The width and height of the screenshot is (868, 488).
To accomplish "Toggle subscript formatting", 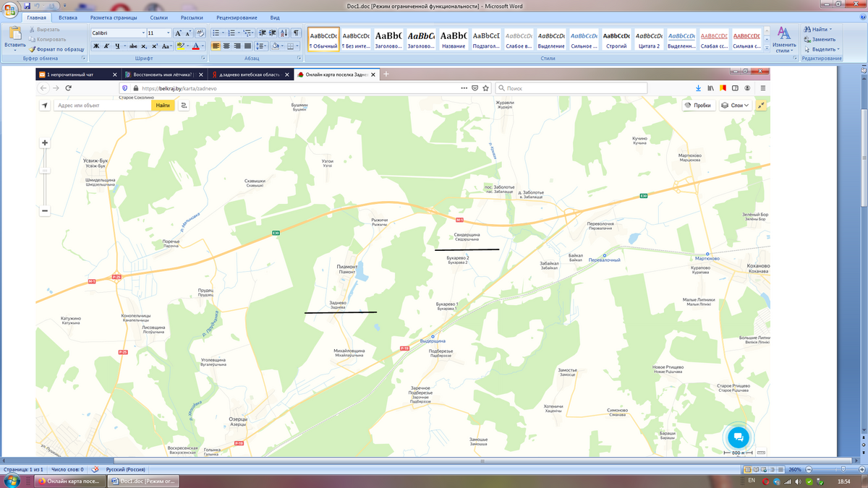I will point(145,46).
